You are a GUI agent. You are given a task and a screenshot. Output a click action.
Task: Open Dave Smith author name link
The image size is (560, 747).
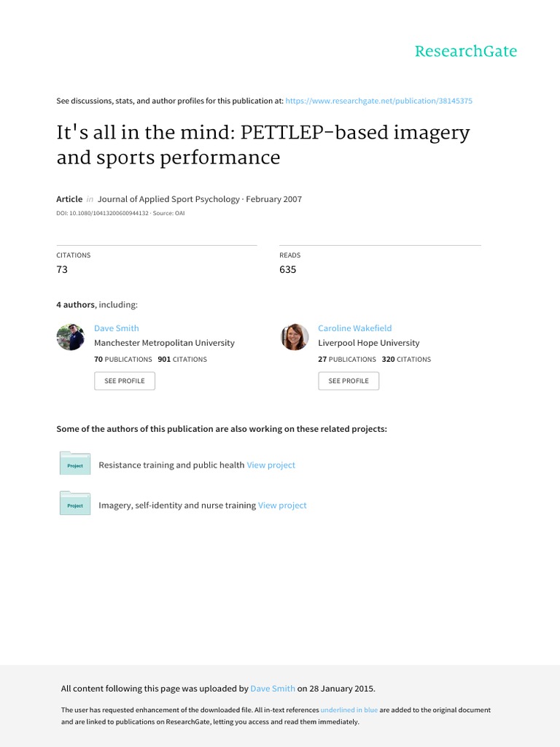tap(117, 328)
